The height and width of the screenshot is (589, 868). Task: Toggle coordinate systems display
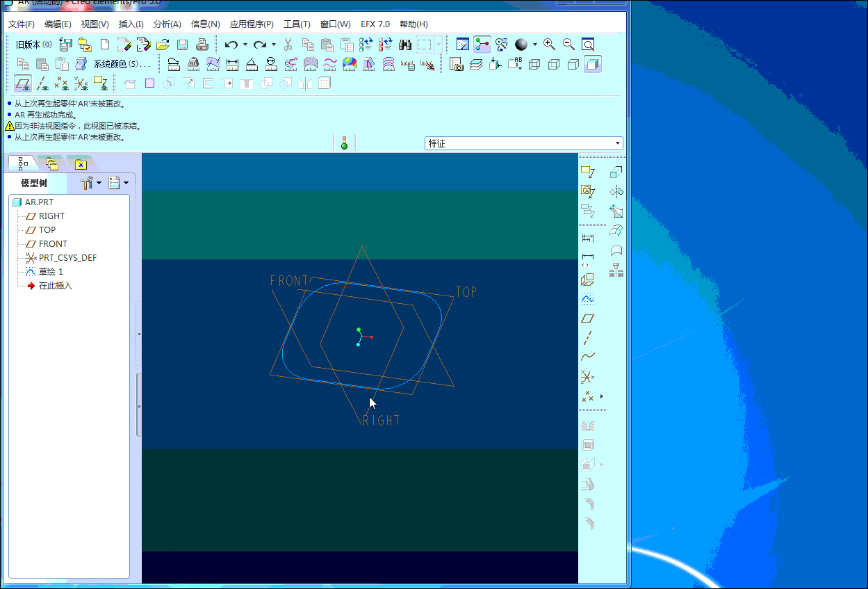(81, 83)
